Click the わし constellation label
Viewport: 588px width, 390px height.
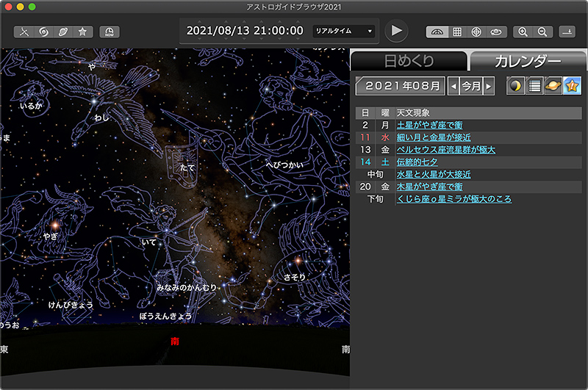(101, 118)
